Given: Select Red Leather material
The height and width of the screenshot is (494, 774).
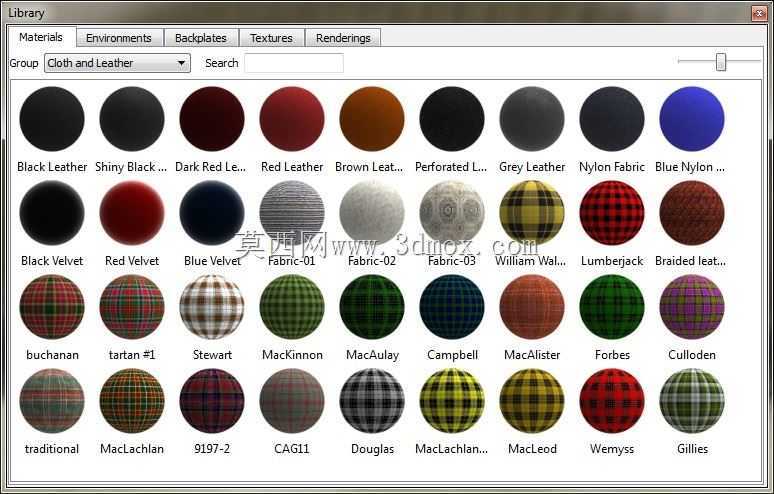Looking at the screenshot, I should [292, 119].
